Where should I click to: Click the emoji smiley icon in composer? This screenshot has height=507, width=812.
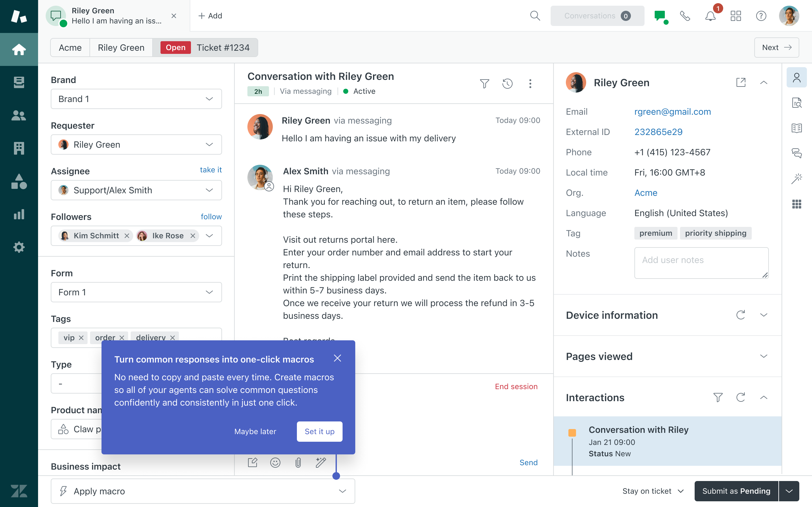275,463
